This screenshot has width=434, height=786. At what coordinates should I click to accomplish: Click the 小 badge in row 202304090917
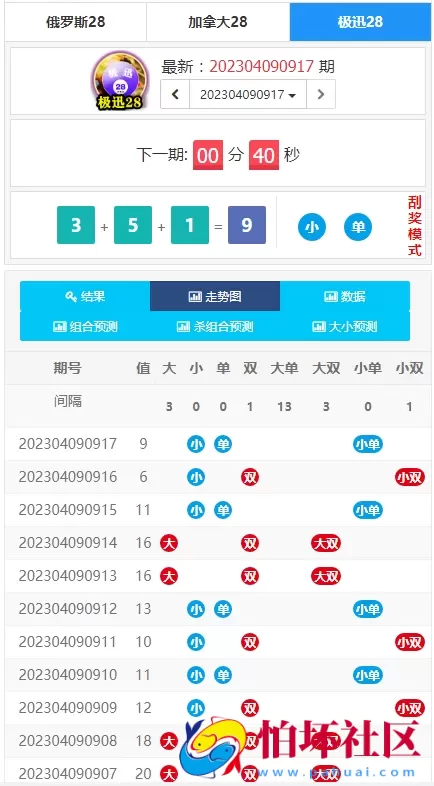(x=196, y=444)
